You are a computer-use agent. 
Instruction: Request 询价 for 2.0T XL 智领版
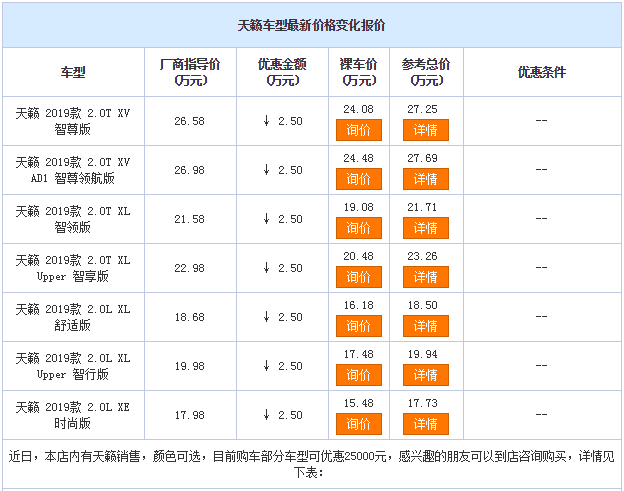359,228
